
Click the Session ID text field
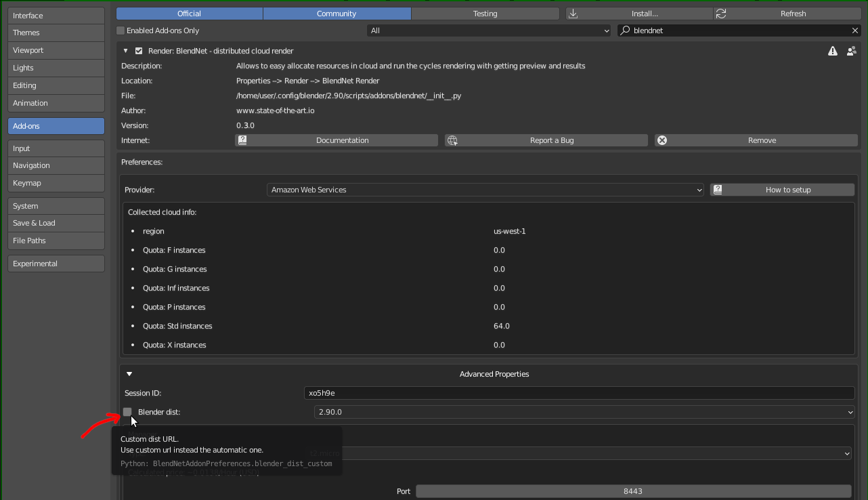point(579,393)
